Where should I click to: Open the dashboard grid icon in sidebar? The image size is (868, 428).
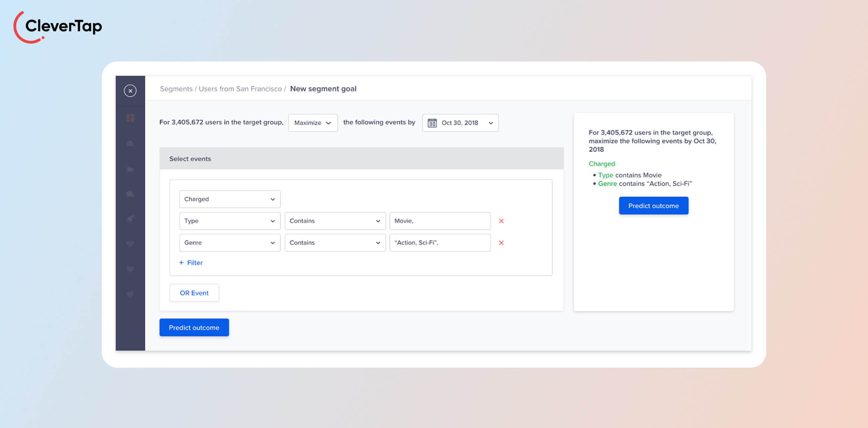(130, 118)
